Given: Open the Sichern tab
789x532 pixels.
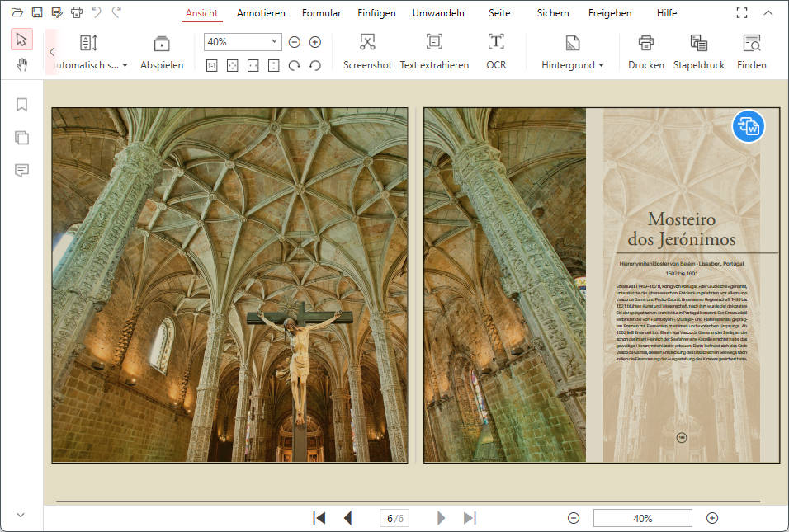Looking at the screenshot, I should click(x=553, y=13).
